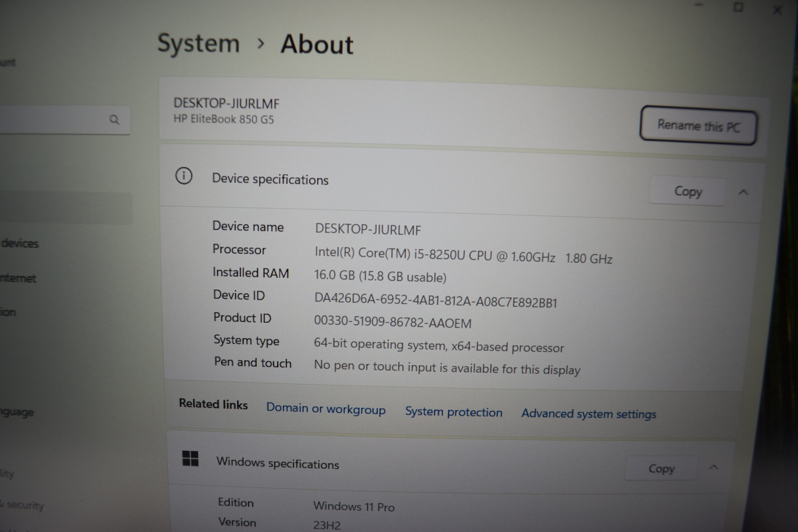This screenshot has width=798, height=532.
Task: Click the Related links label
Action: coord(213,404)
